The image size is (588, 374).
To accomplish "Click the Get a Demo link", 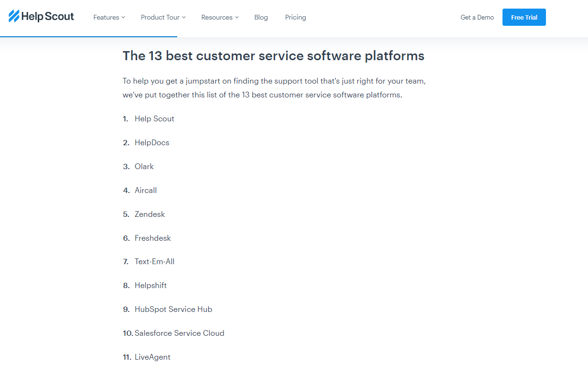I will [477, 17].
